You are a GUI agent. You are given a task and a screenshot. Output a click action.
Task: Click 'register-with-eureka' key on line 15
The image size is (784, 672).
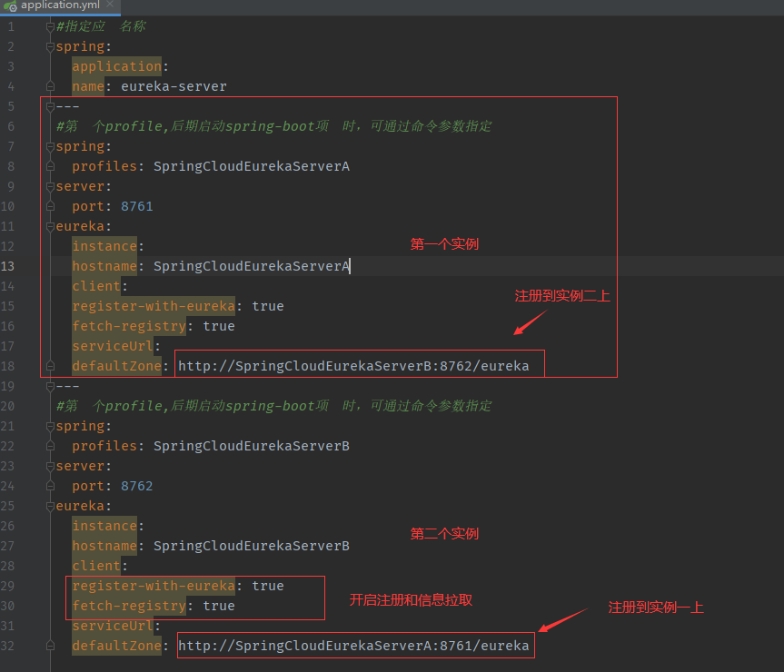coord(154,306)
